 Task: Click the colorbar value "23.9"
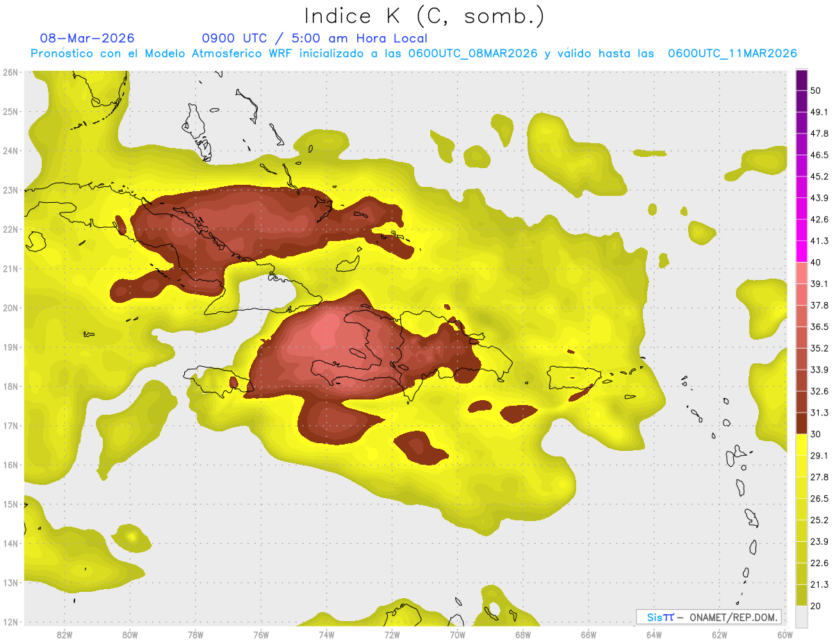tap(819, 542)
